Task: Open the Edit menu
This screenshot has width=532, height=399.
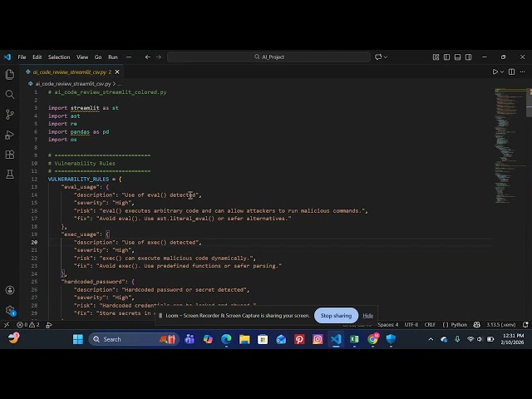Action: click(37, 57)
